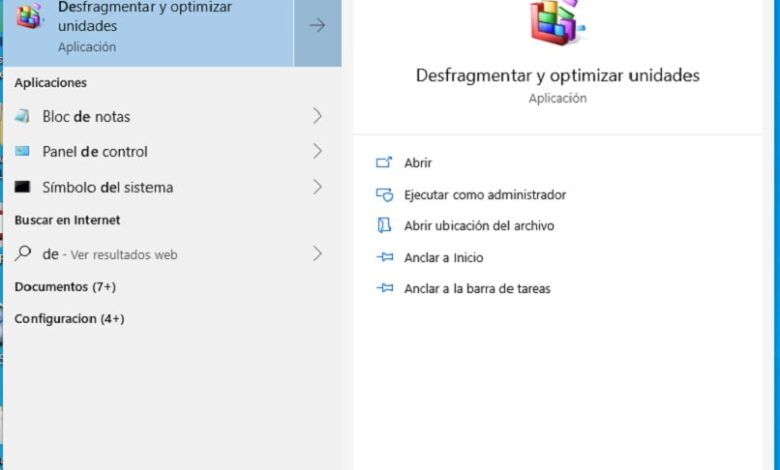The width and height of the screenshot is (780, 470).
Task: Click the Desfragmentar app icon in results list
Action: 30,16
